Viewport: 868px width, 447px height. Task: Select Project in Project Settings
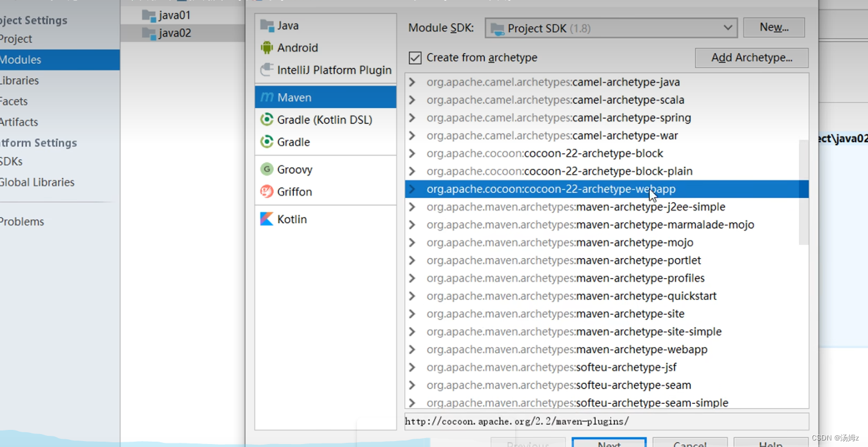click(x=60, y=39)
